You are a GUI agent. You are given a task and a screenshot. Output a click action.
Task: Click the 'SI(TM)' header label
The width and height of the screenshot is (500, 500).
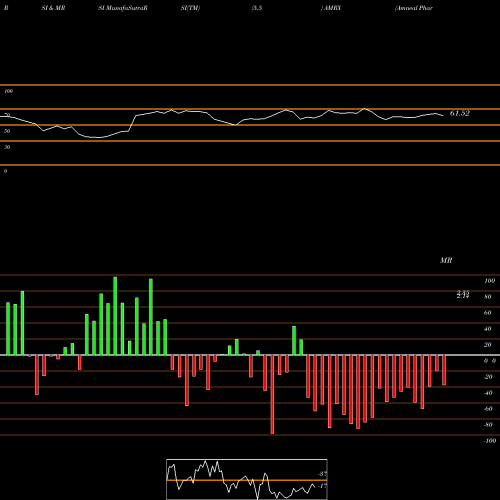click(x=190, y=8)
